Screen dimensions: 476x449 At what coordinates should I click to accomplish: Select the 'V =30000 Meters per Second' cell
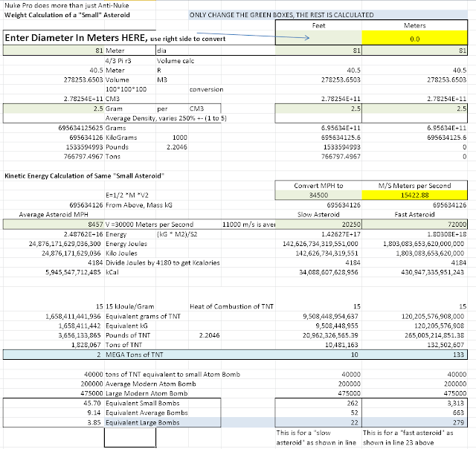tap(149, 224)
